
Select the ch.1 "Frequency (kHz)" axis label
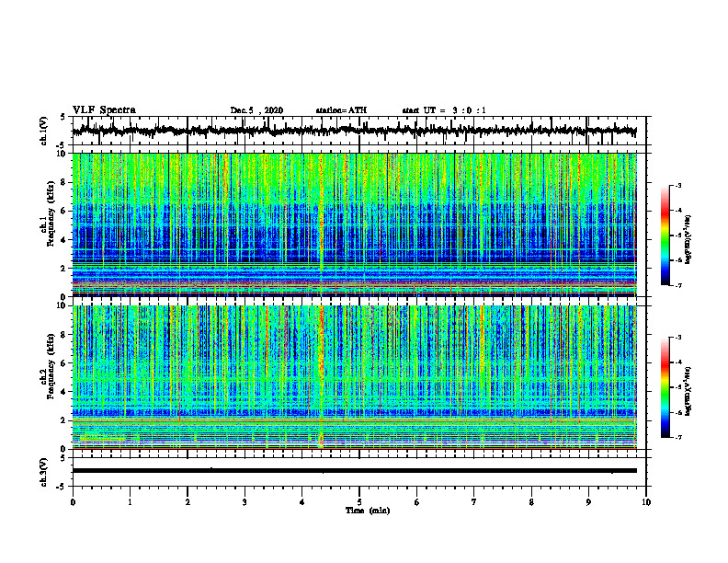click(51, 214)
